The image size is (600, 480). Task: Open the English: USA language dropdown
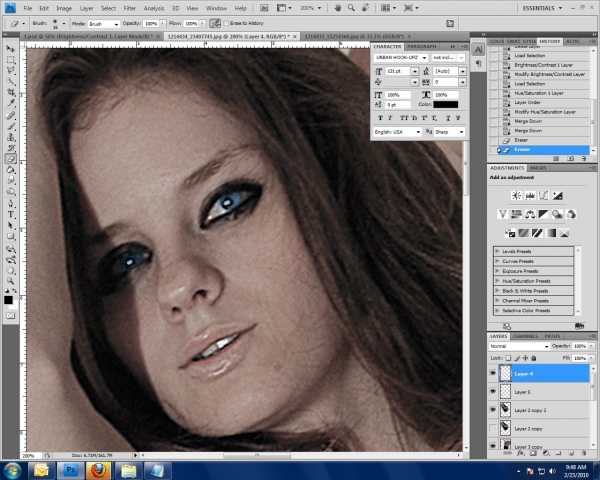pos(398,132)
